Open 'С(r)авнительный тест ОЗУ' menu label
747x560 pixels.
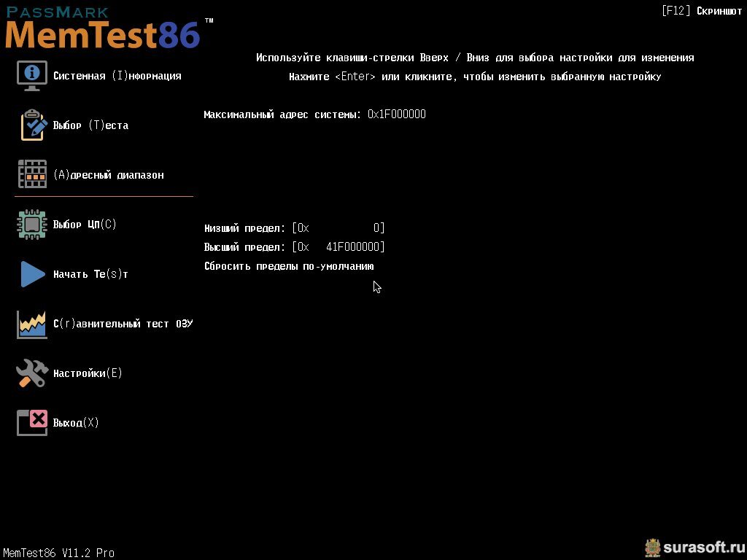point(123,324)
